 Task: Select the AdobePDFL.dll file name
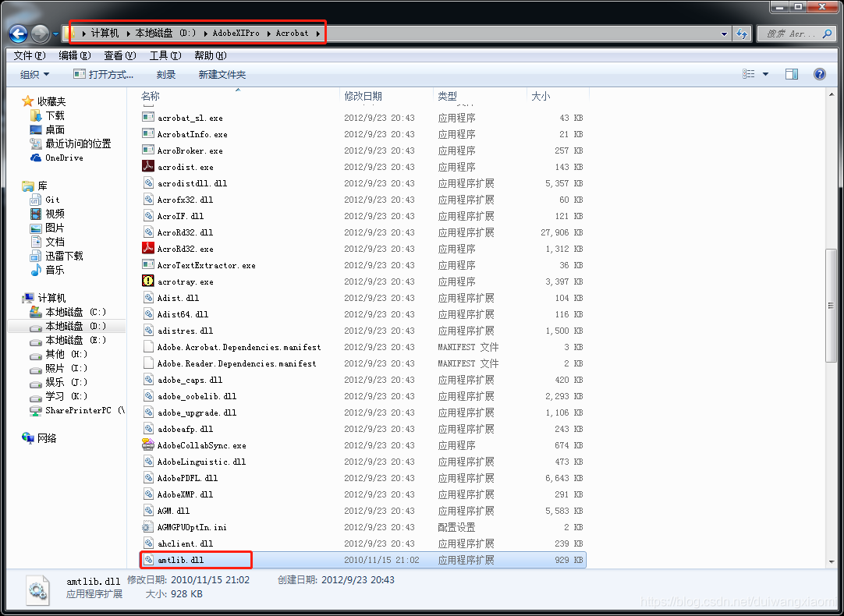coord(187,478)
